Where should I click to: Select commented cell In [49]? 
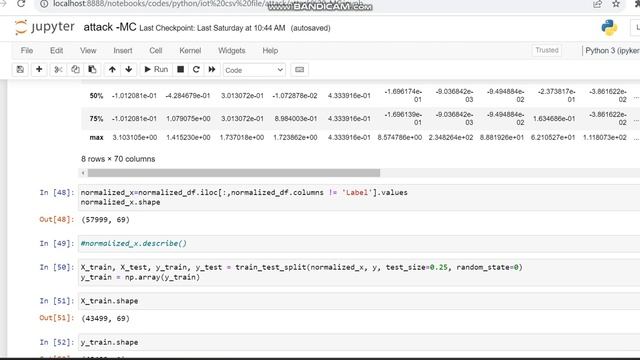pos(359,243)
